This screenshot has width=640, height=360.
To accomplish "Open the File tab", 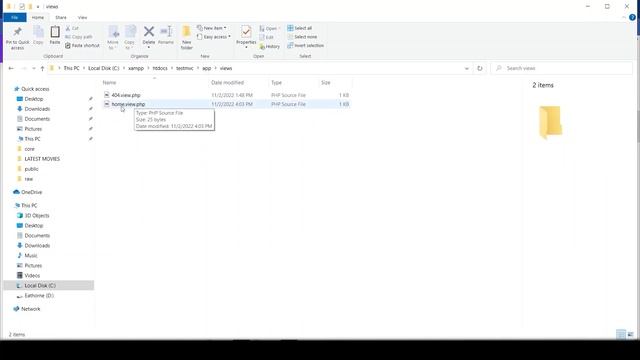I will coord(15,18).
